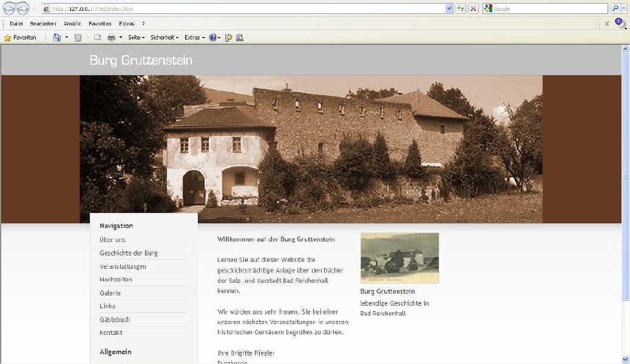
Task: Click the scroll up arrow of the page scrollbar
Action: pos(625,49)
